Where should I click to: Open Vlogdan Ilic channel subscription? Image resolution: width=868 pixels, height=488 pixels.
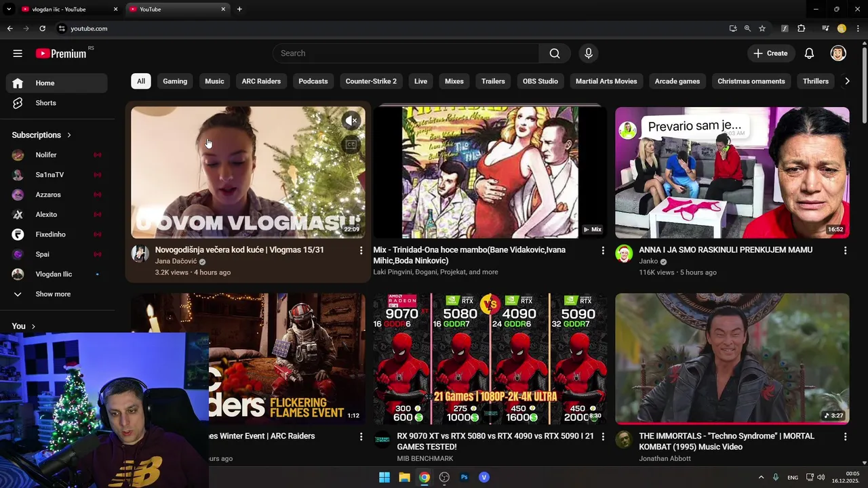[x=57, y=274]
